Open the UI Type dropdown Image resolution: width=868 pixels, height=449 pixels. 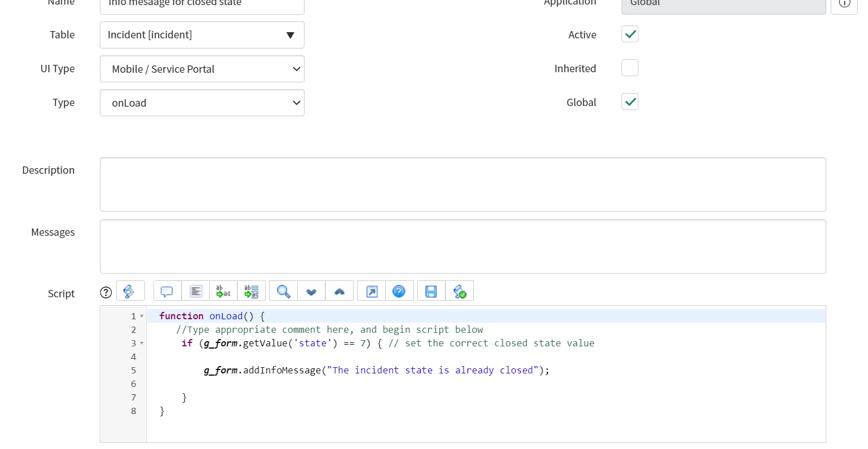pyautogui.click(x=202, y=69)
